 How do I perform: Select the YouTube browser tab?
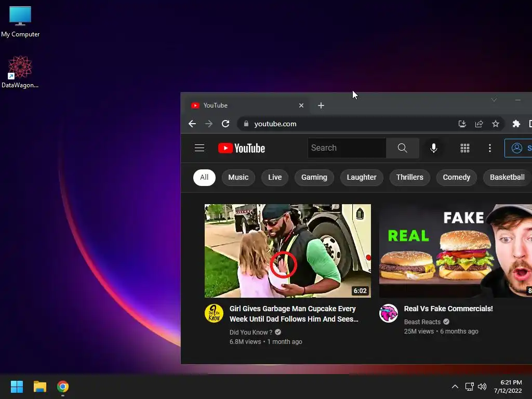[x=248, y=105]
